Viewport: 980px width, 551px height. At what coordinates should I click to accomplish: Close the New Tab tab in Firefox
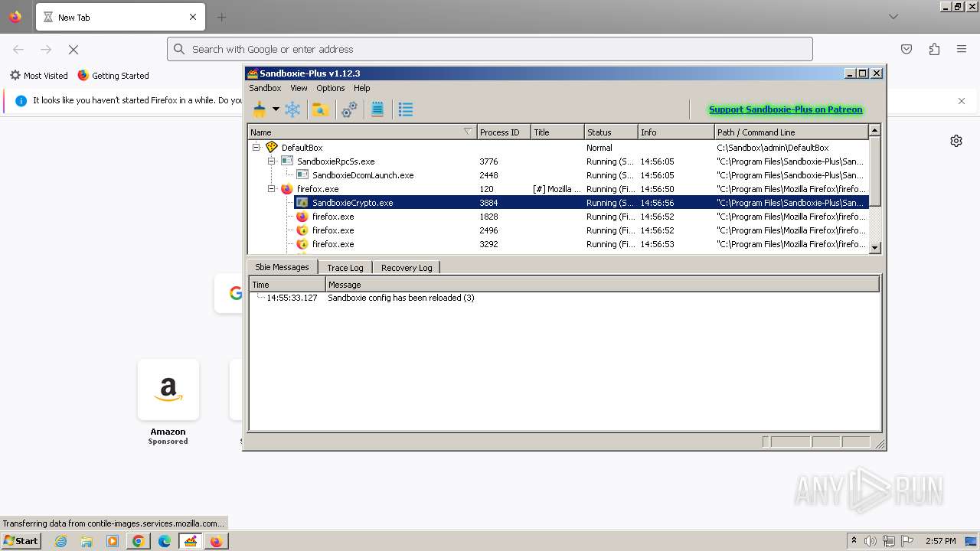193,17
